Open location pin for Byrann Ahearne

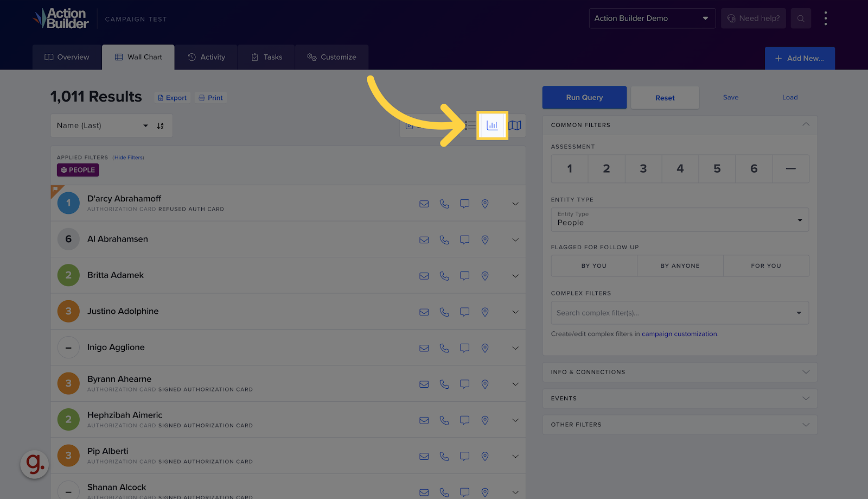click(485, 384)
